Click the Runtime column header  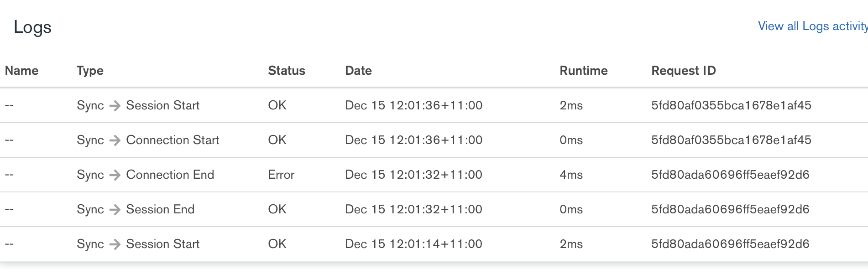point(583,71)
